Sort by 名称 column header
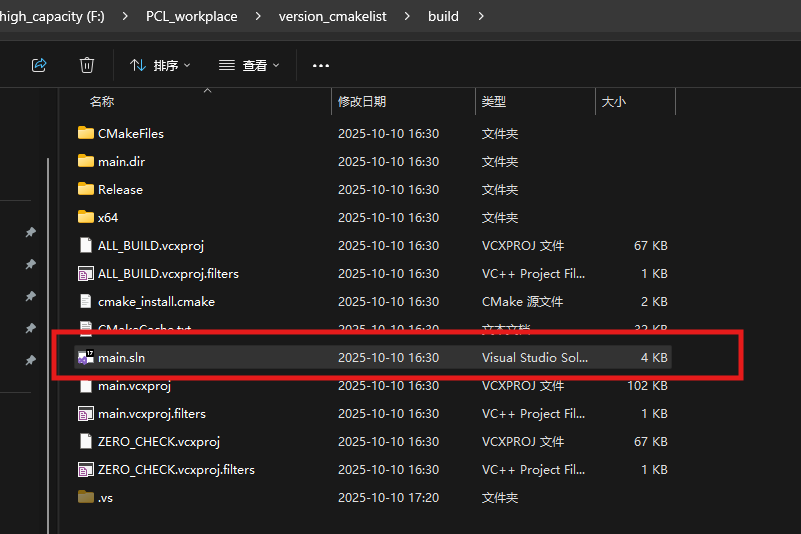Image resolution: width=801 pixels, height=534 pixels. pyautogui.click(x=102, y=102)
